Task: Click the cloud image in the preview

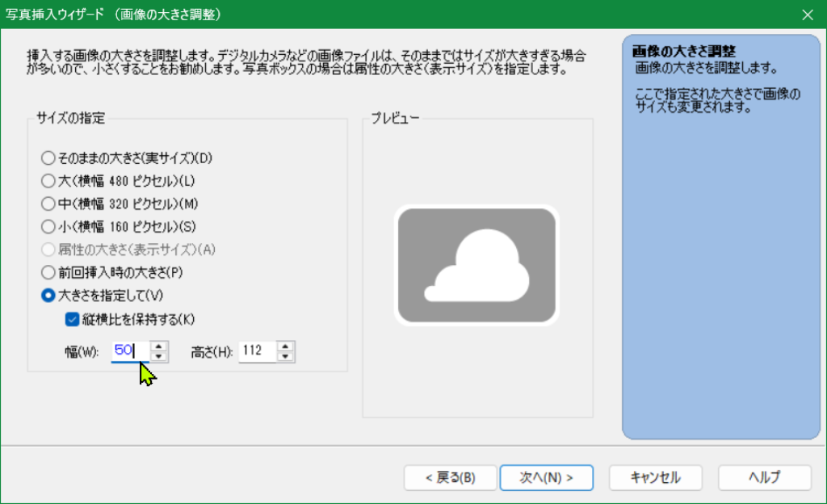Action: (x=476, y=265)
